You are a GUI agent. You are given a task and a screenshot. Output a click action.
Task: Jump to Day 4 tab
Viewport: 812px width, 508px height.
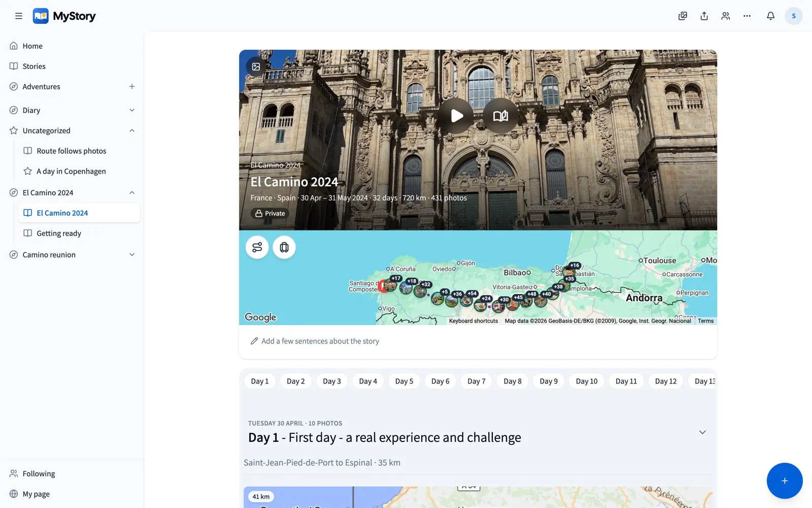pyautogui.click(x=368, y=381)
